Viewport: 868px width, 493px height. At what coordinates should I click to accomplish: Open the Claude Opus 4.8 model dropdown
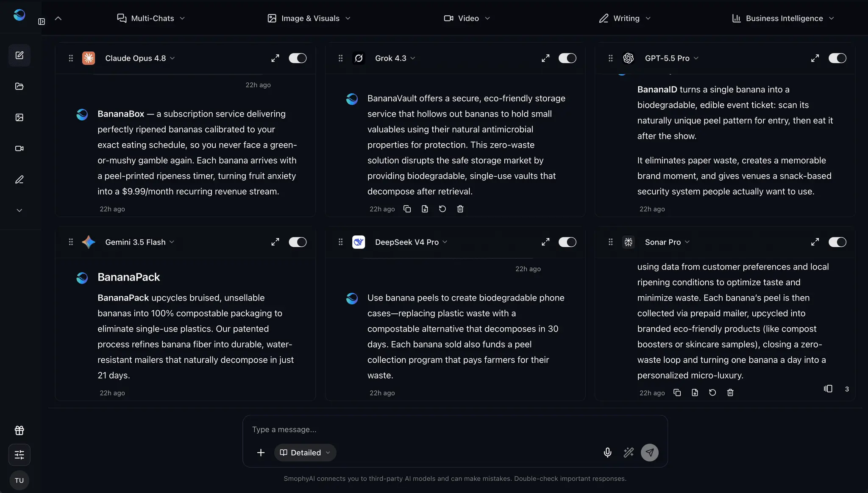(x=140, y=58)
